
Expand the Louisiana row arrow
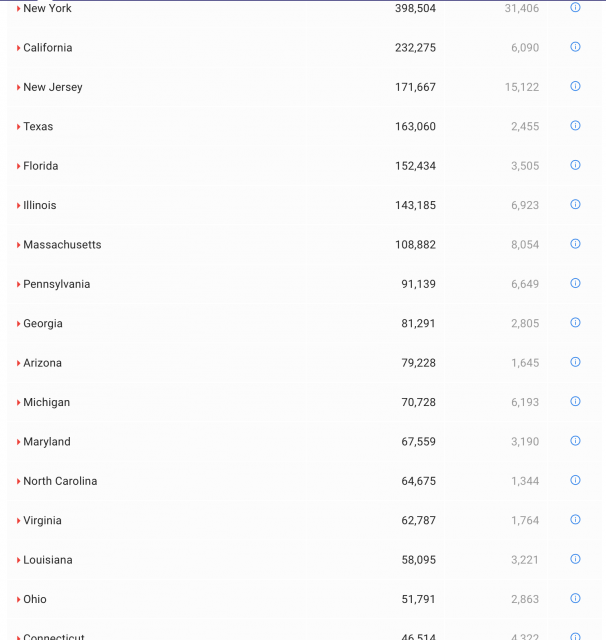pyautogui.click(x=18, y=560)
